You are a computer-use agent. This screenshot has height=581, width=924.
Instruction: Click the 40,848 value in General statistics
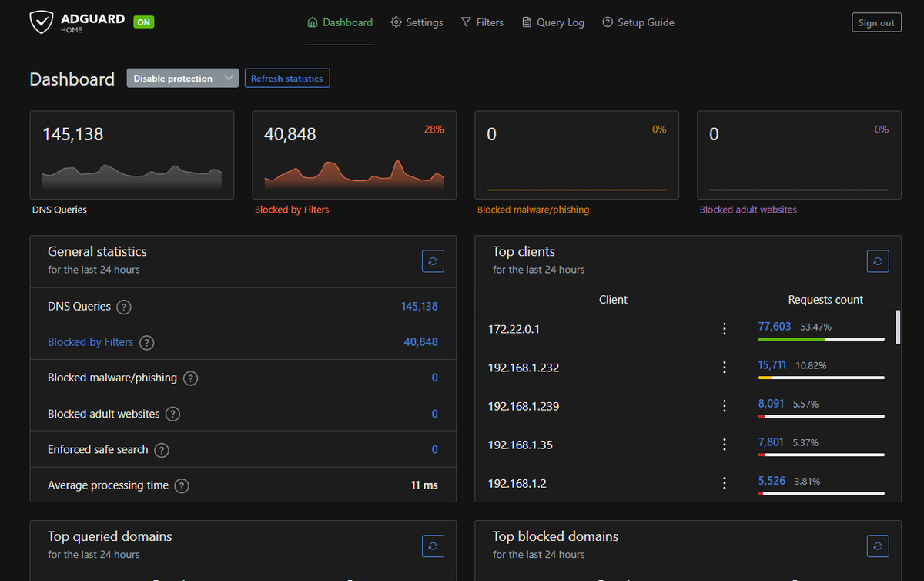pyautogui.click(x=420, y=342)
